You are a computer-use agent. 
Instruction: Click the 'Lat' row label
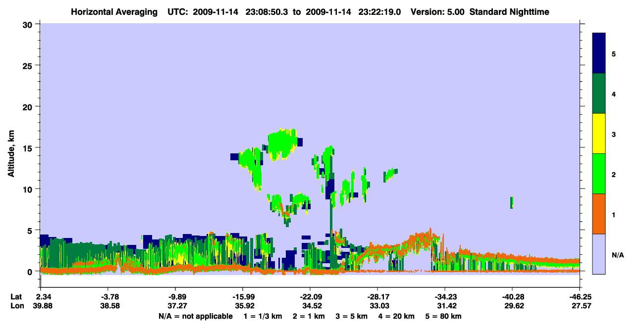[x=16, y=297]
